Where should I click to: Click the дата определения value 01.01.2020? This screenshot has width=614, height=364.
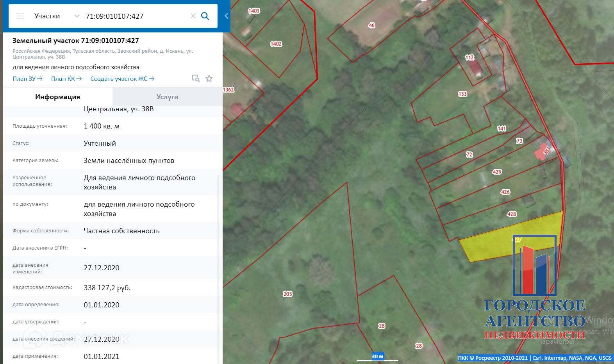(102, 305)
